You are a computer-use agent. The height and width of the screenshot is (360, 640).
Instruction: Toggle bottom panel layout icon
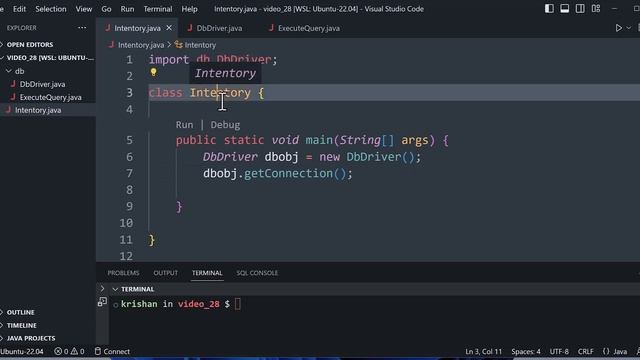pos(564,9)
